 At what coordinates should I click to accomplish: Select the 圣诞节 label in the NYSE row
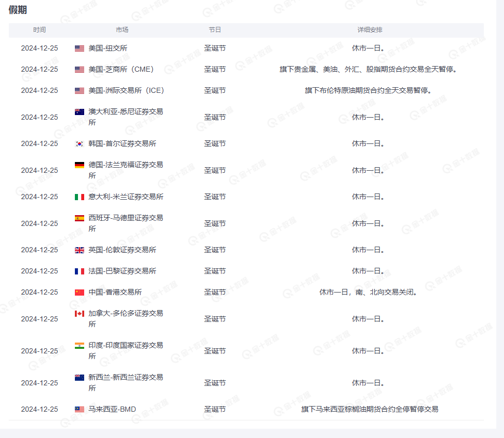(215, 48)
